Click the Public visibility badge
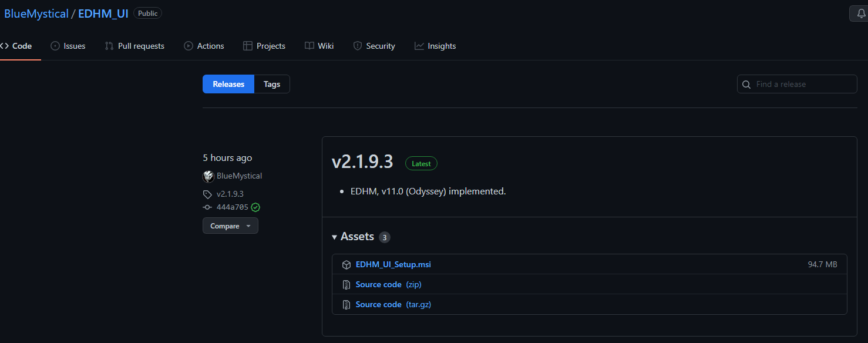Viewport: 868px width, 343px height. point(148,13)
